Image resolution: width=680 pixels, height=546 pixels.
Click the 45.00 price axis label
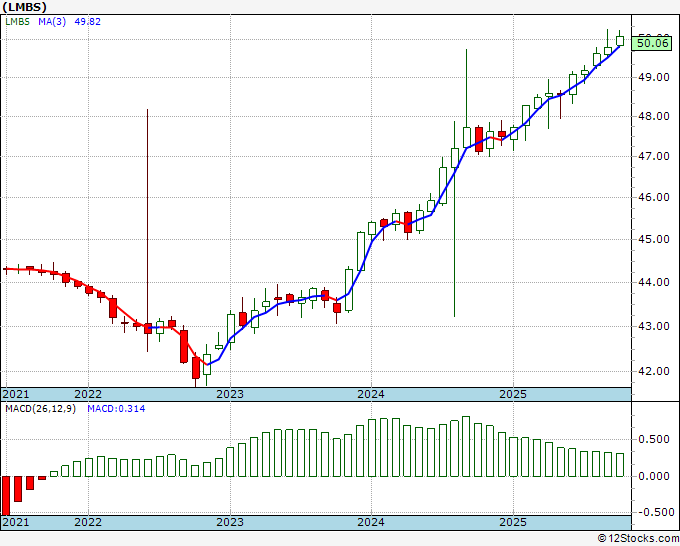(x=654, y=239)
